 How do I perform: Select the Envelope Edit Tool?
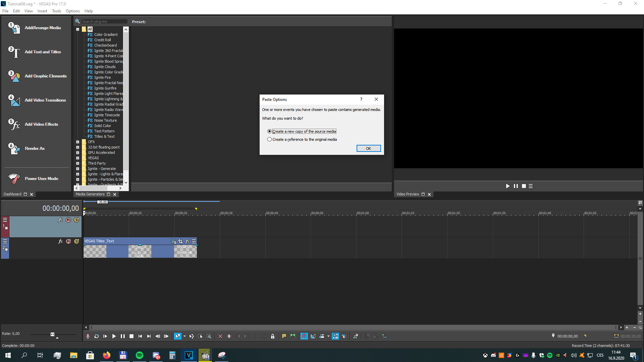(191, 336)
